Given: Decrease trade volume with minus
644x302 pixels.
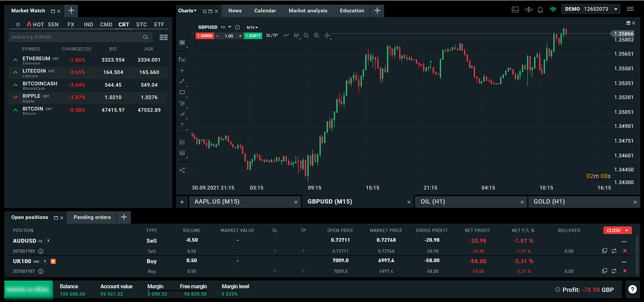Looking at the screenshot, I should coord(217,35).
